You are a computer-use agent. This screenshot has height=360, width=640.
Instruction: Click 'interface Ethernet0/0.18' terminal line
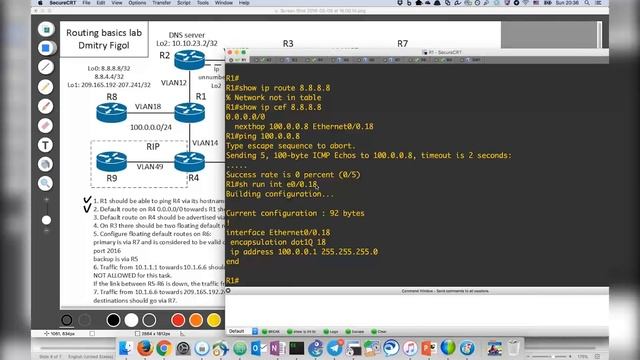(x=278, y=233)
